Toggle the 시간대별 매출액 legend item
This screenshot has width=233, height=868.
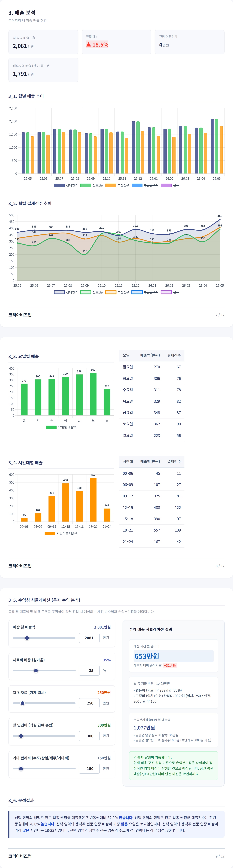click(x=61, y=533)
